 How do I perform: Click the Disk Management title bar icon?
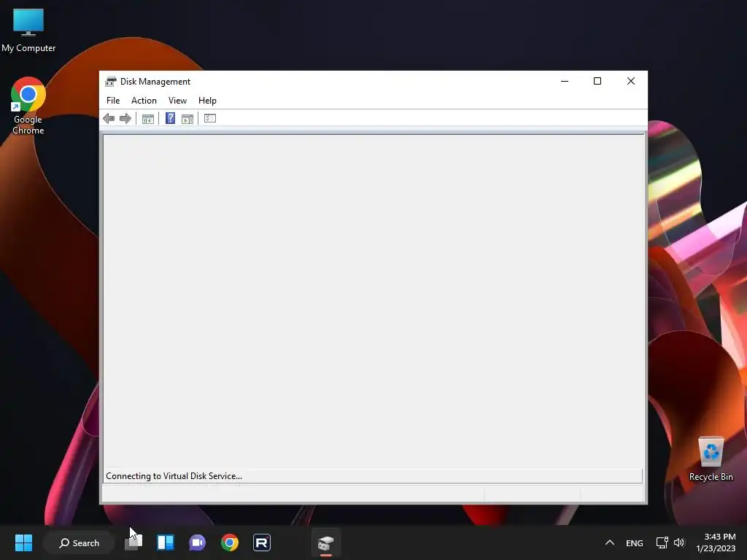point(111,82)
